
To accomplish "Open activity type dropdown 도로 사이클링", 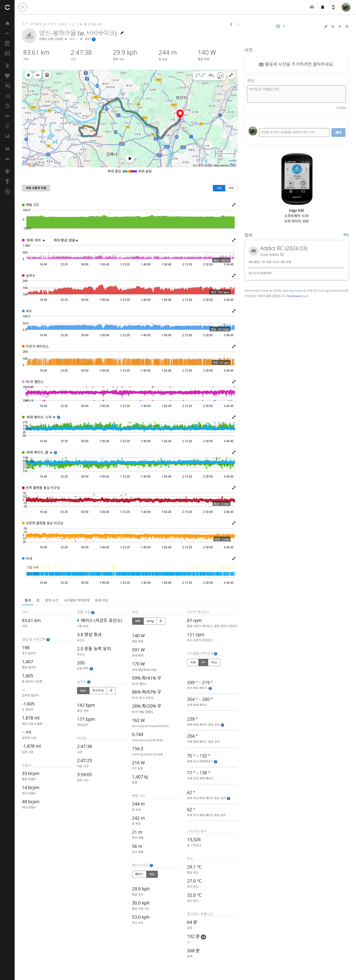I will [34, 24].
